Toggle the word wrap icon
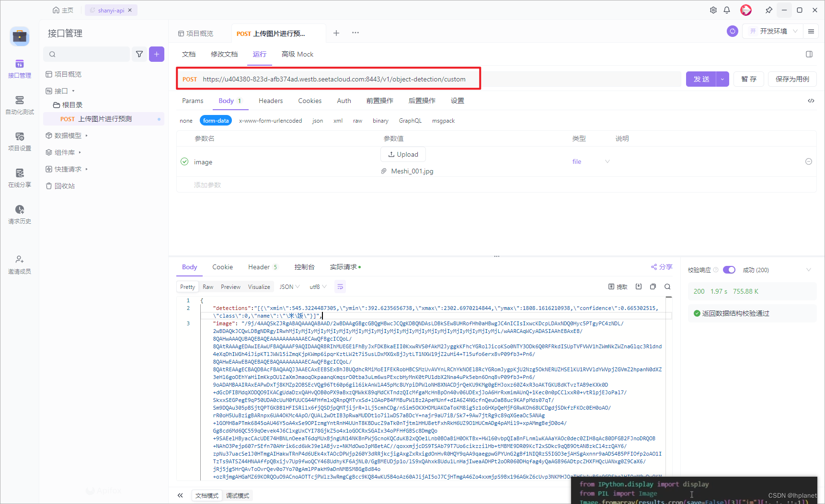Image resolution: width=825 pixels, height=504 pixels. click(x=340, y=286)
